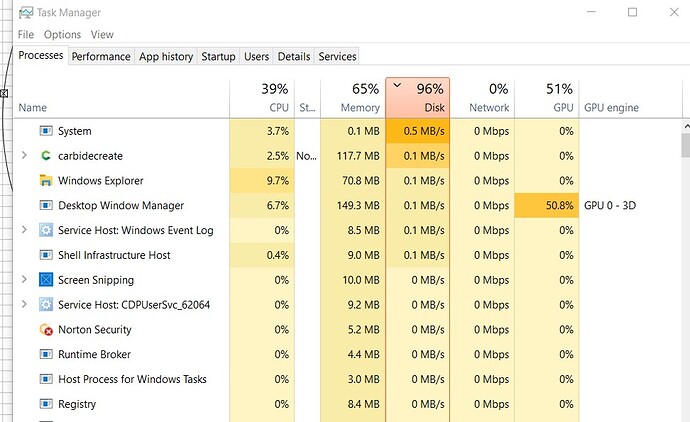Close the Task Manager window
The height and width of the screenshot is (422, 690).
pyautogui.click(x=674, y=12)
